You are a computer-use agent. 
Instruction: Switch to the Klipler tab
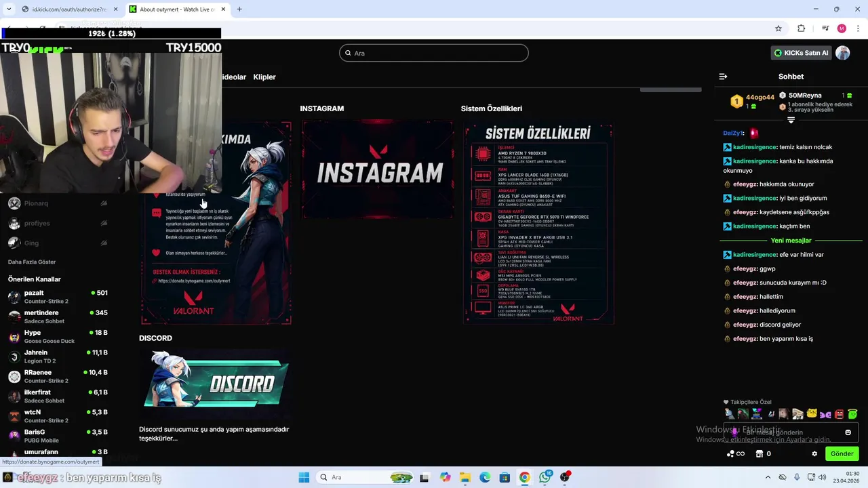click(264, 77)
